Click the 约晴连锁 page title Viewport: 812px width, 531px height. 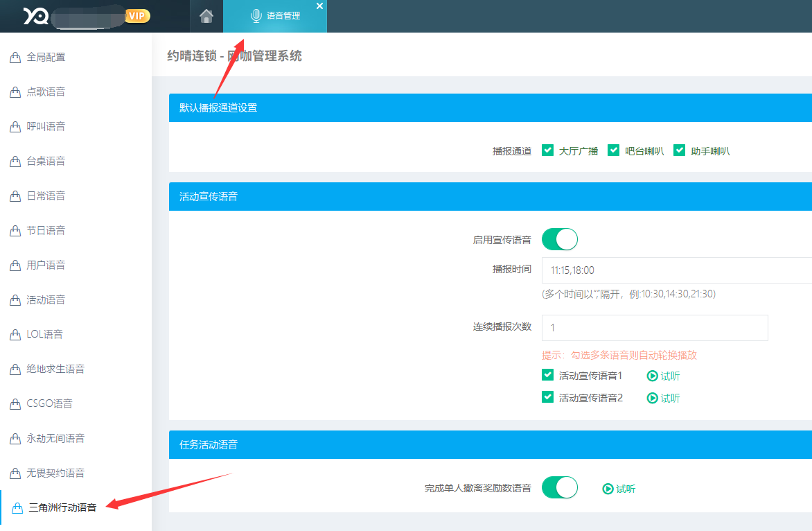235,56
